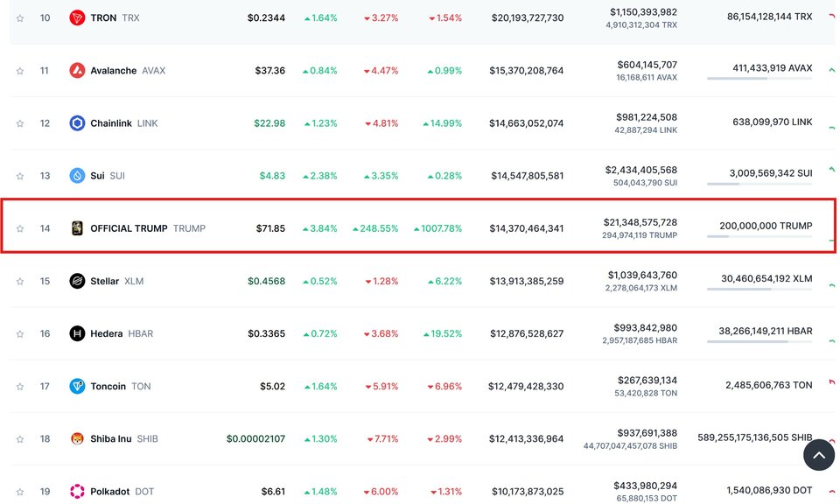
Task: Click the Shiba Inu dog logo icon
Action: (77, 438)
